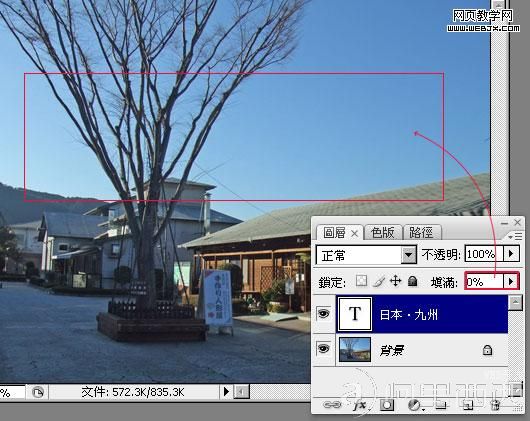Lock layer position with move-arrows icon
This screenshot has height=421, width=530.
395,281
